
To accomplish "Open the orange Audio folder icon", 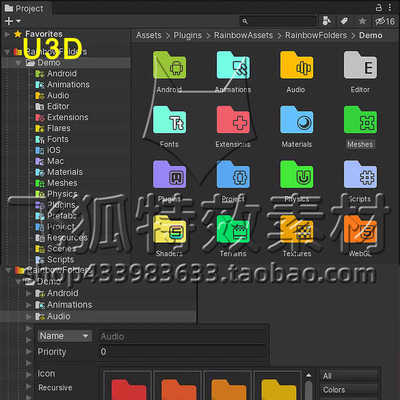I will click(x=297, y=65).
